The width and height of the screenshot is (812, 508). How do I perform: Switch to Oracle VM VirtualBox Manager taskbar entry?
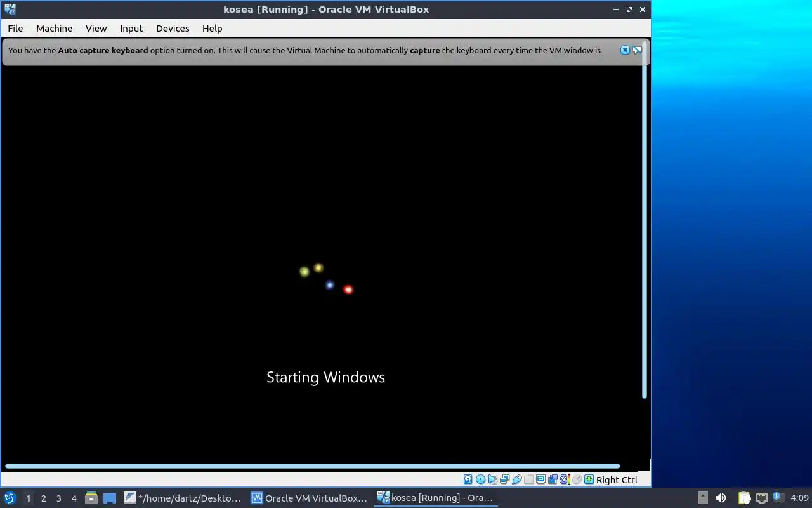[x=310, y=498]
